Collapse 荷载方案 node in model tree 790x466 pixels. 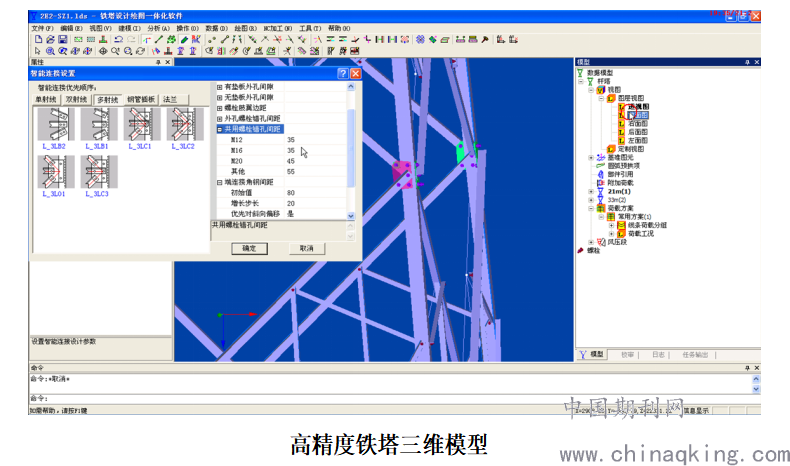tap(591, 208)
